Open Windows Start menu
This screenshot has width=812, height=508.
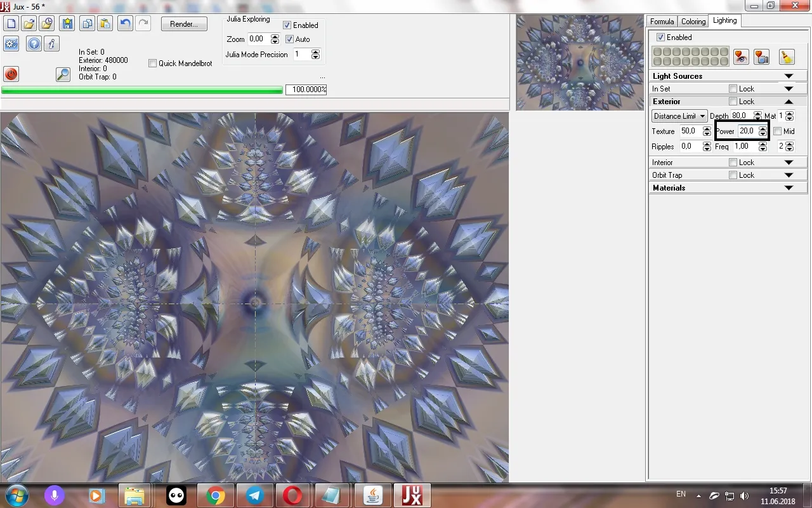point(15,495)
